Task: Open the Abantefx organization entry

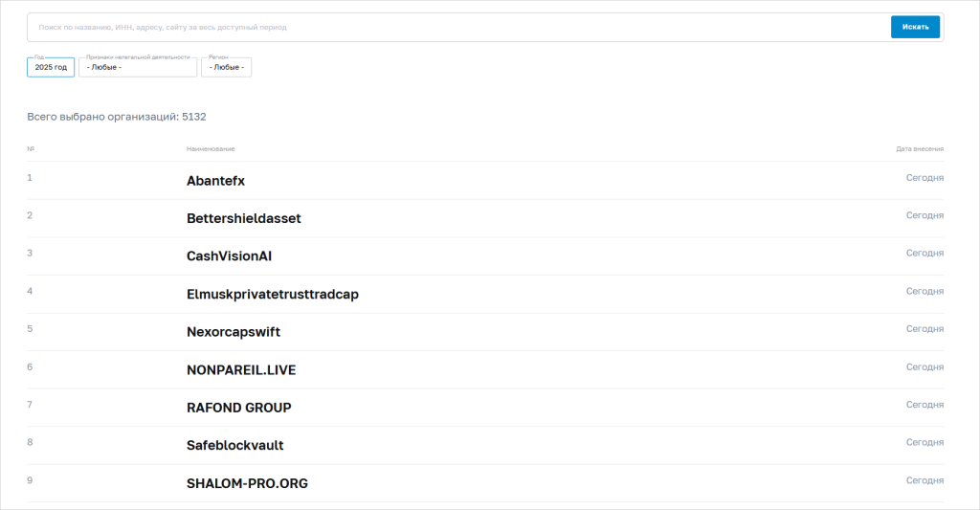Action: click(x=216, y=181)
